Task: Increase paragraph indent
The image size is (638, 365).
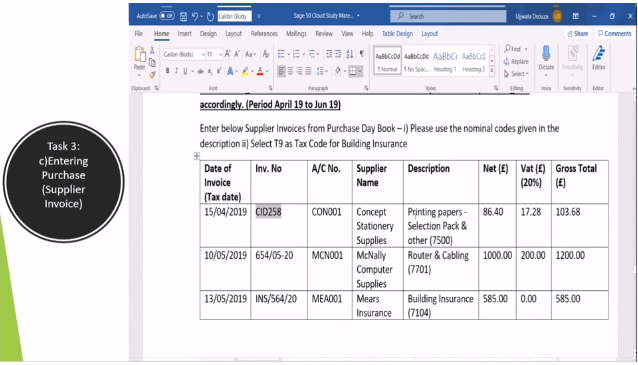Action: click(x=338, y=54)
